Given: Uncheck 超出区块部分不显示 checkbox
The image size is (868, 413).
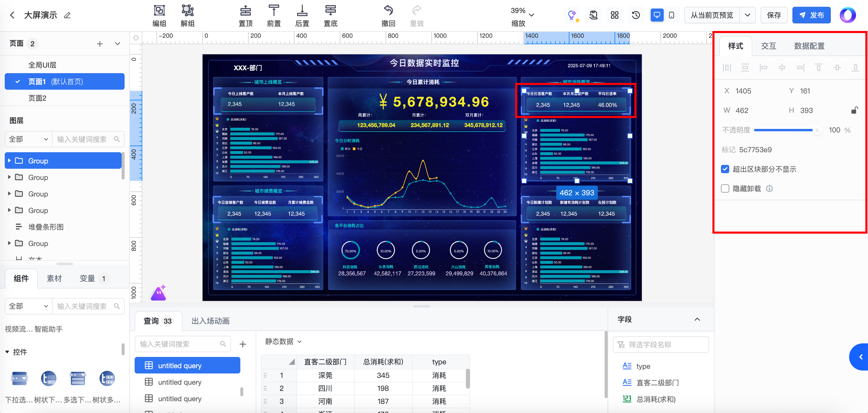Looking at the screenshot, I should tap(725, 169).
